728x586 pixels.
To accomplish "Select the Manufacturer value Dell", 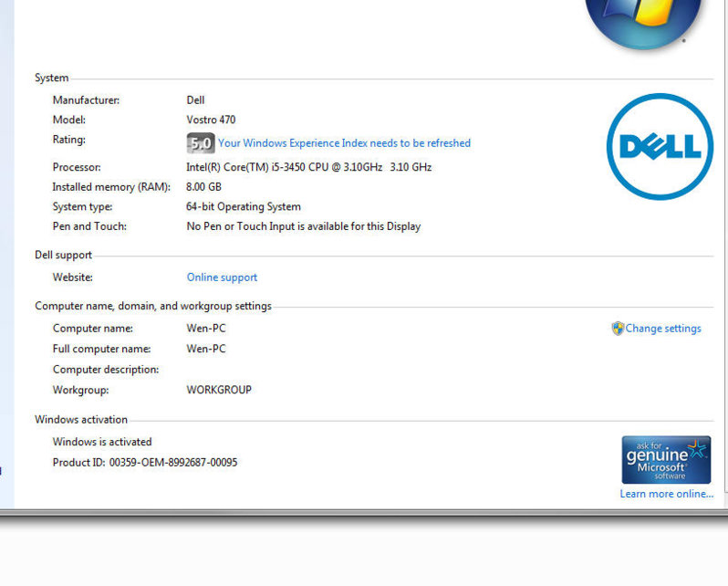I will coord(195,99).
